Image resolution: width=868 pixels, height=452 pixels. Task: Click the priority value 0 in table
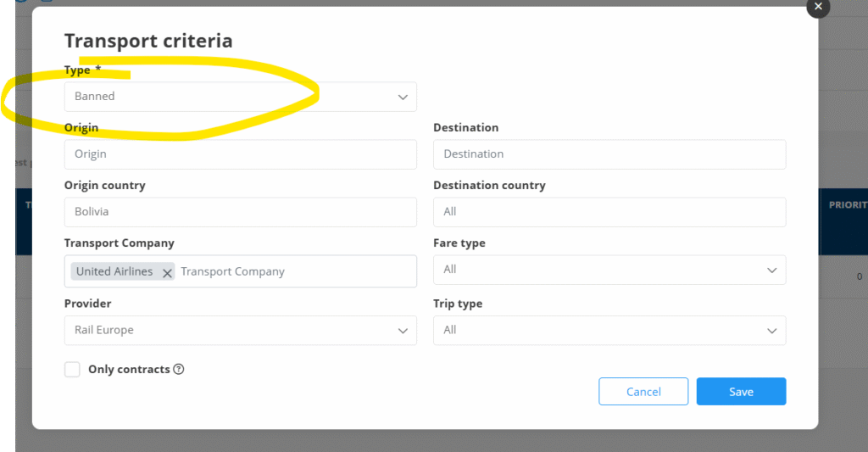click(859, 276)
